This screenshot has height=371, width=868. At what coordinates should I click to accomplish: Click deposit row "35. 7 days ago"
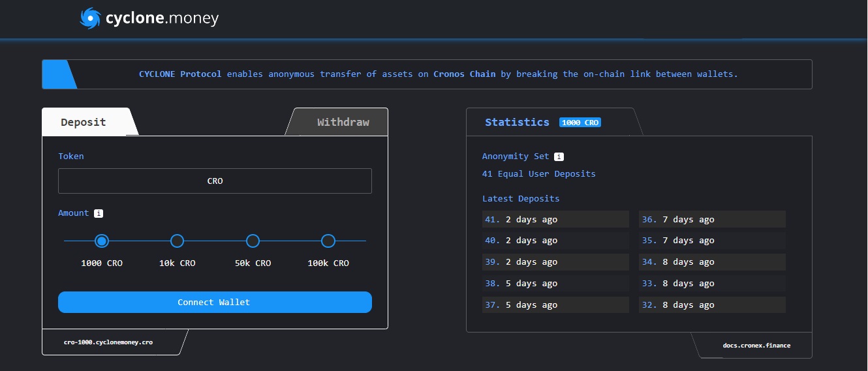pos(712,241)
